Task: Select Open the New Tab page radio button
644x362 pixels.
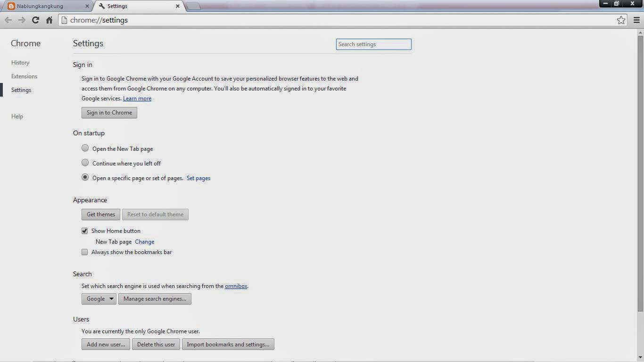Action: click(85, 148)
